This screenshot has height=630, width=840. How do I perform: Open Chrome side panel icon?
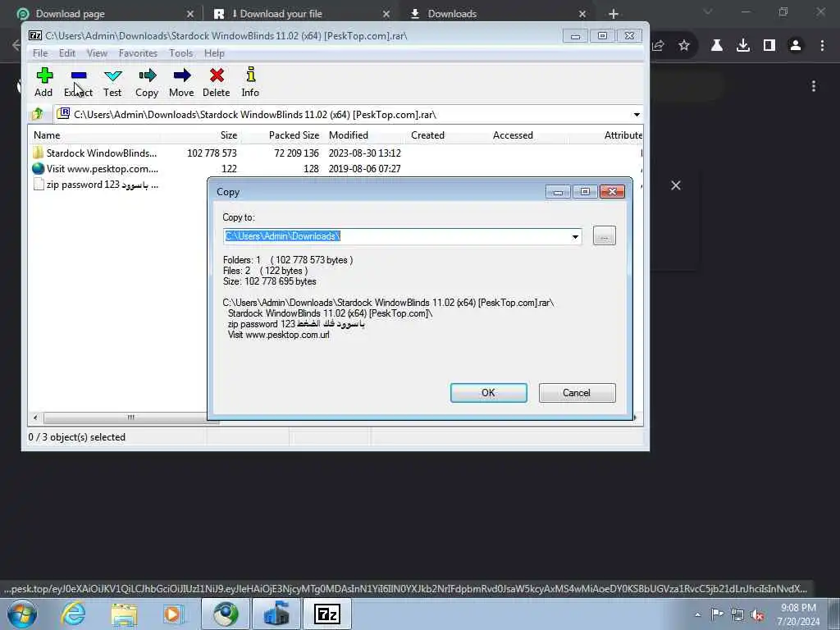pos(769,46)
